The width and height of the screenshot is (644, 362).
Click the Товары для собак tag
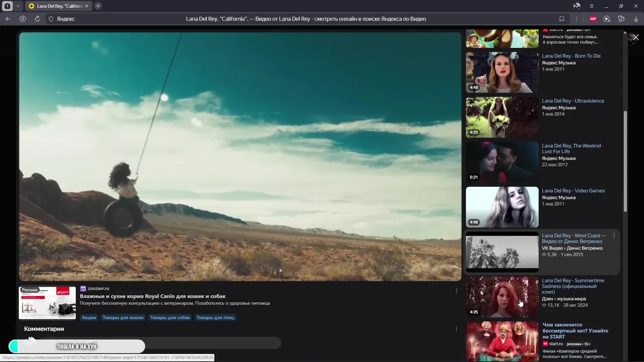[x=170, y=317]
